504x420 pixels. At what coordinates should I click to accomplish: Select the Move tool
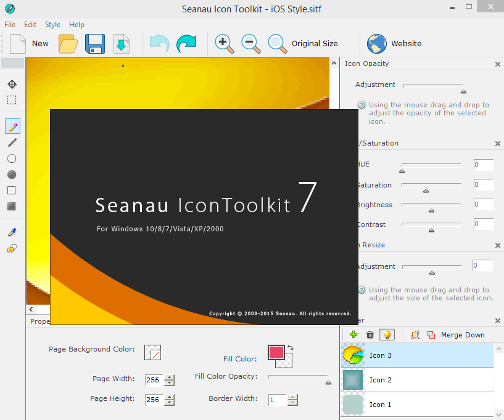(x=12, y=84)
